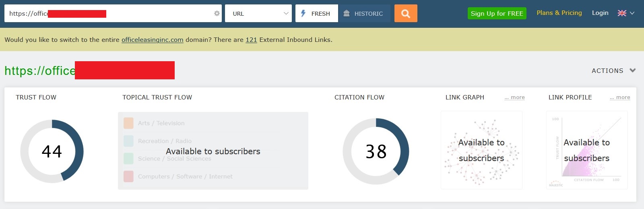Select the FRESH index toggle
644x209 pixels.
click(317, 13)
